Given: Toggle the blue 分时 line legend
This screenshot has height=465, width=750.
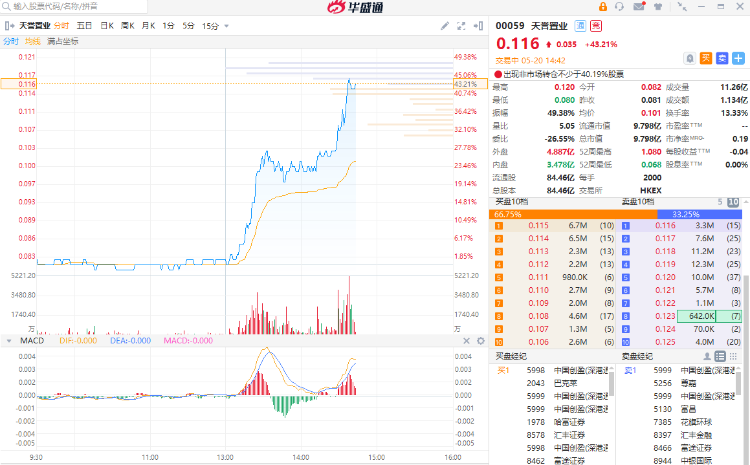Looking at the screenshot, I should pyautogui.click(x=11, y=42).
